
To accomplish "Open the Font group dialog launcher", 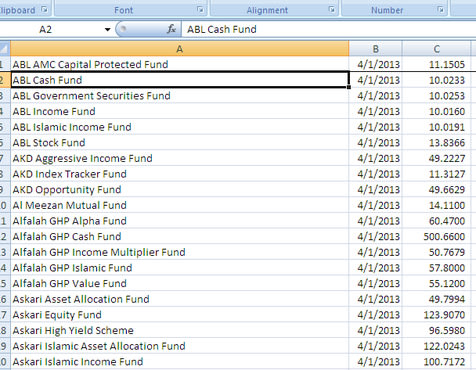I will 200,10.
